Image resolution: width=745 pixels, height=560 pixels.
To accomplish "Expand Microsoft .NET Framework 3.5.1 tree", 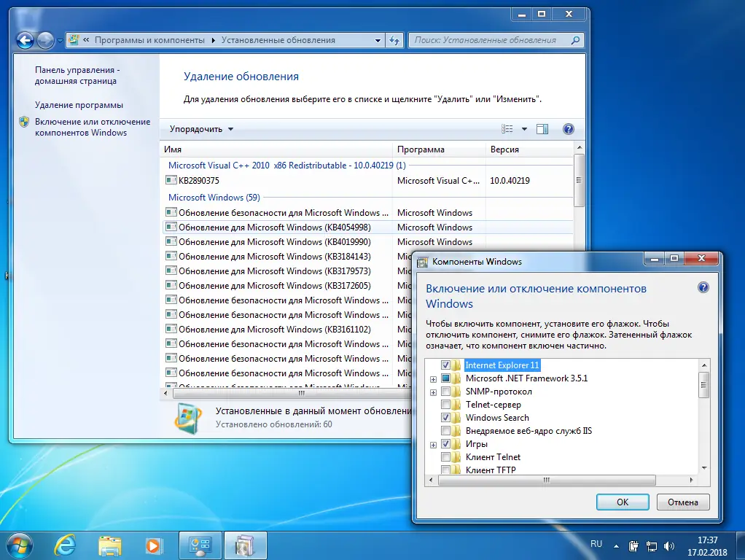I will (x=433, y=379).
